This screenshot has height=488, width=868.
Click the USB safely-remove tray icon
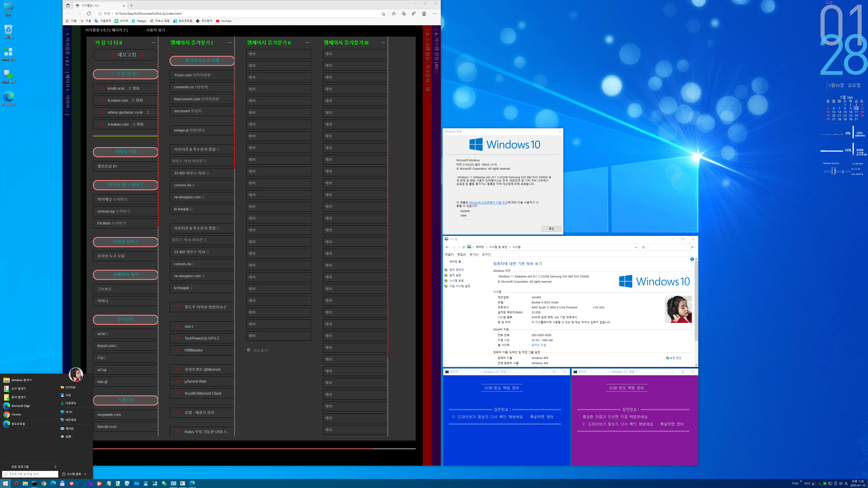tap(835, 483)
